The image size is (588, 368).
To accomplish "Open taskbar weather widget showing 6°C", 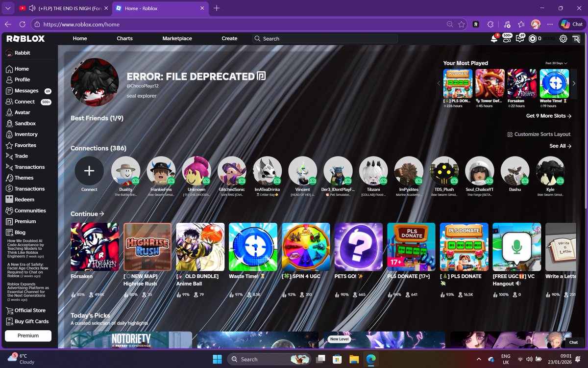I will pos(20,359).
